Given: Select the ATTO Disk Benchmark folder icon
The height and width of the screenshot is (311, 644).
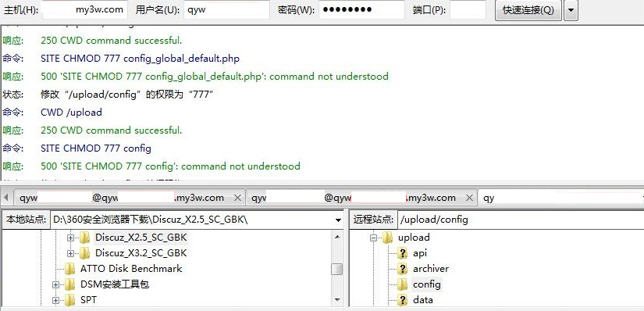Looking at the screenshot, I should [x=70, y=269].
